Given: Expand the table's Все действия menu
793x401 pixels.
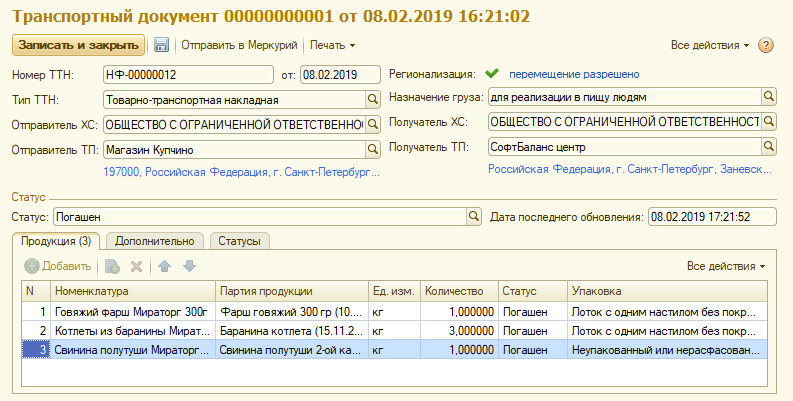Looking at the screenshot, I should [x=726, y=266].
